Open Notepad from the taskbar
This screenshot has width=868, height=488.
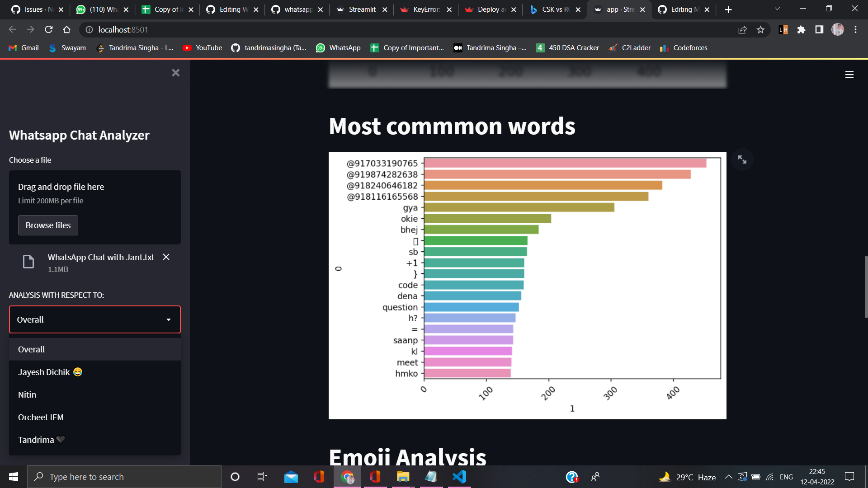click(431, 476)
